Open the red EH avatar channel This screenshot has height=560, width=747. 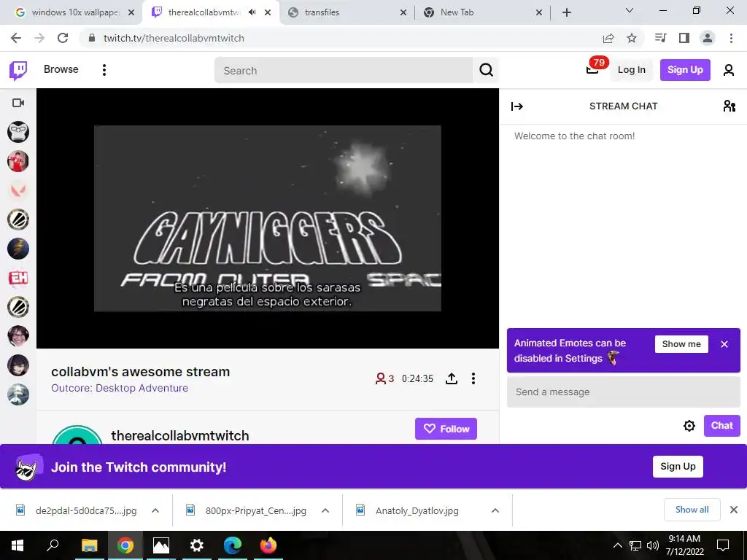pyautogui.click(x=18, y=278)
